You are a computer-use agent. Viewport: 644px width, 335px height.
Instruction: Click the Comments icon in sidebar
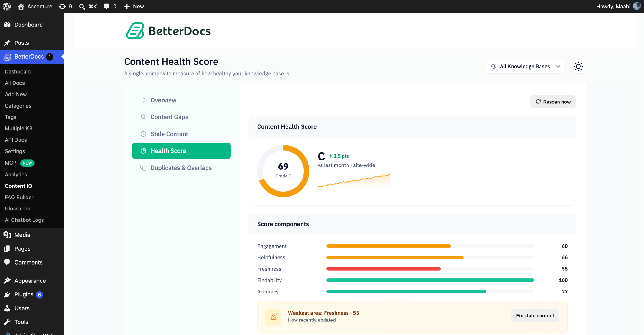7,262
